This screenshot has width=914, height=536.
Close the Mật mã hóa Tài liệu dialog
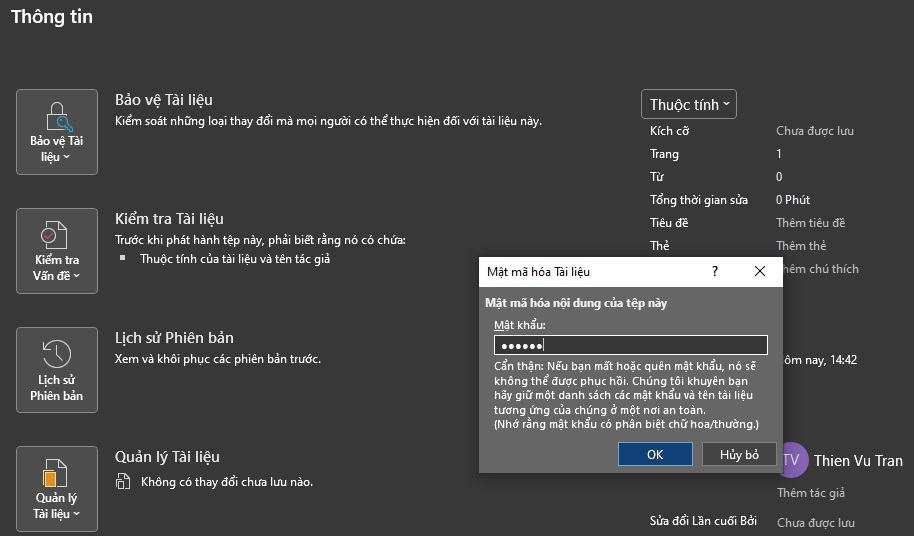(760, 271)
